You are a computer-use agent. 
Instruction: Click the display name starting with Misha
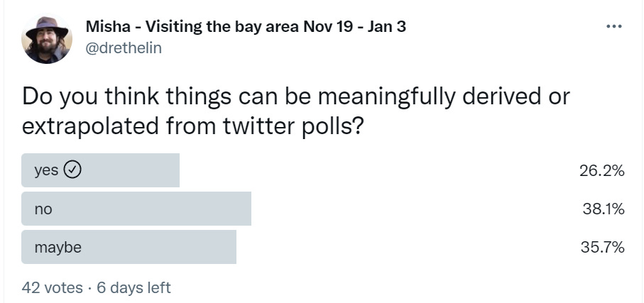click(245, 27)
